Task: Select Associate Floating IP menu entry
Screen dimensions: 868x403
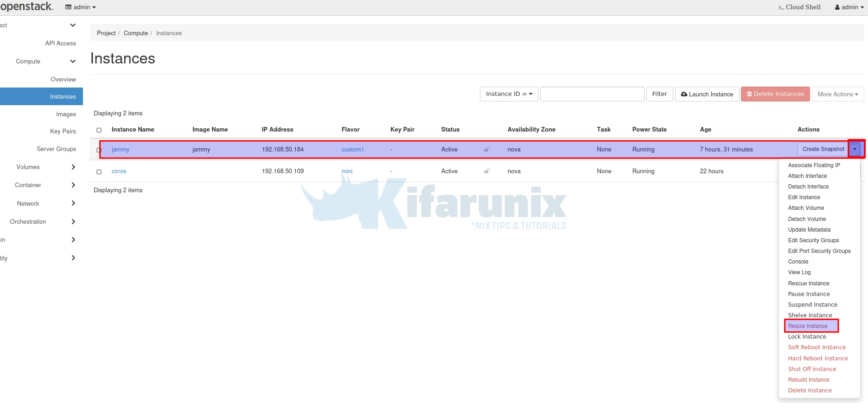Action: [814, 165]
